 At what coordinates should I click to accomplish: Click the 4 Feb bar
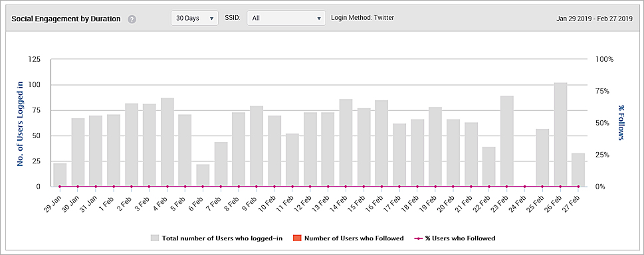pos(167,142)
